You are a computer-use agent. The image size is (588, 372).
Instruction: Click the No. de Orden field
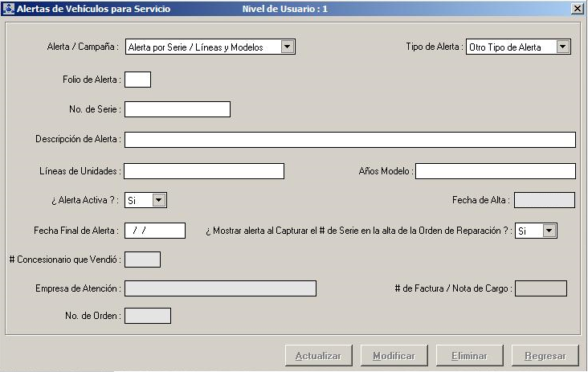[x=147, y=316]
